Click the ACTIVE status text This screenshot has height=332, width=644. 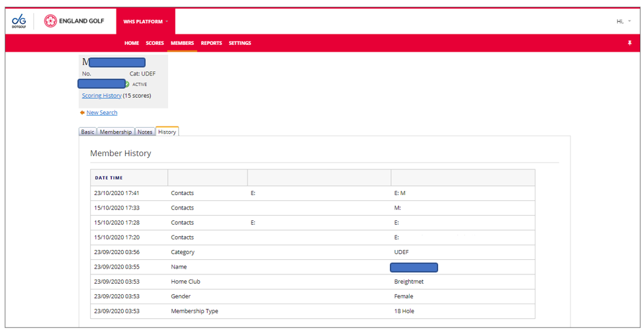click(x=140, y=85)
